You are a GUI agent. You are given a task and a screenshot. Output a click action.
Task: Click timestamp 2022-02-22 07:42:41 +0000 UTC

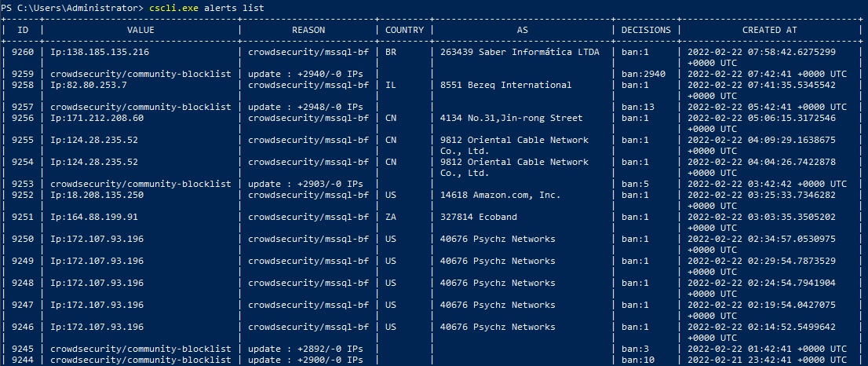click(768, 74)
